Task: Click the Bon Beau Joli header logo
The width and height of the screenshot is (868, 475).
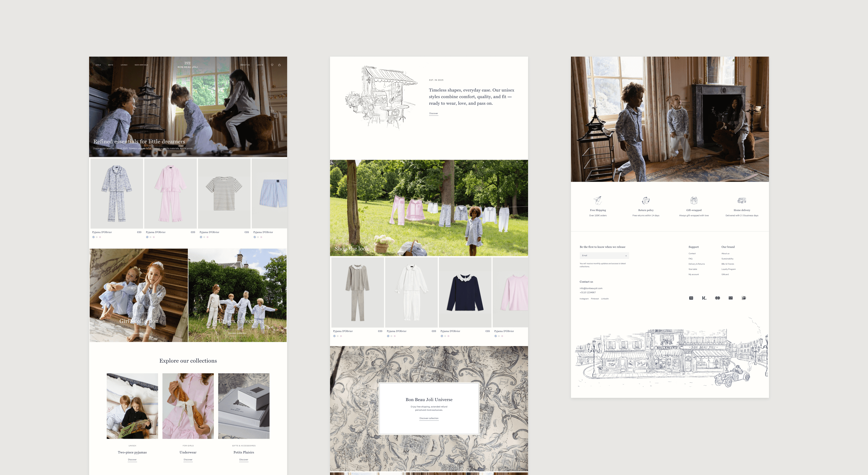Action: pos(188,65)
